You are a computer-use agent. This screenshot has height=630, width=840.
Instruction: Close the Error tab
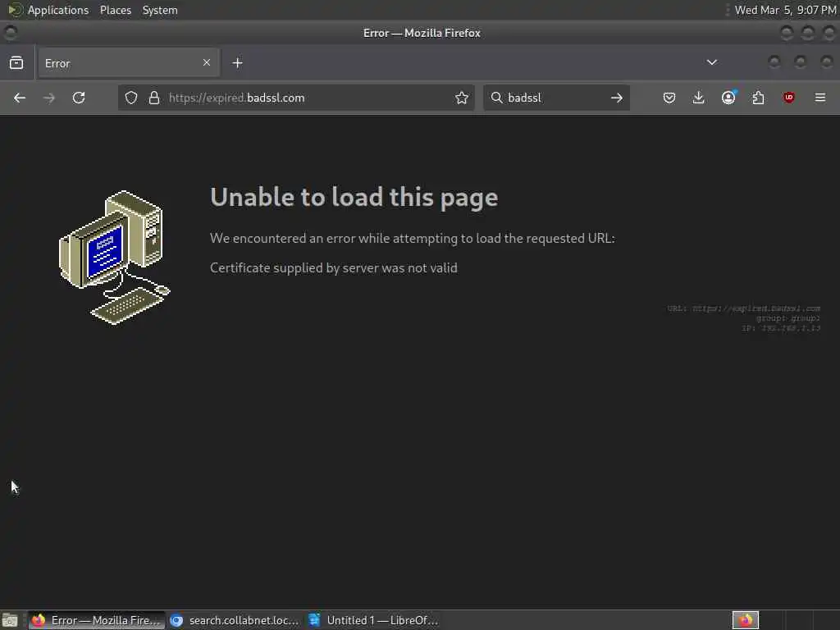(207, 62)
